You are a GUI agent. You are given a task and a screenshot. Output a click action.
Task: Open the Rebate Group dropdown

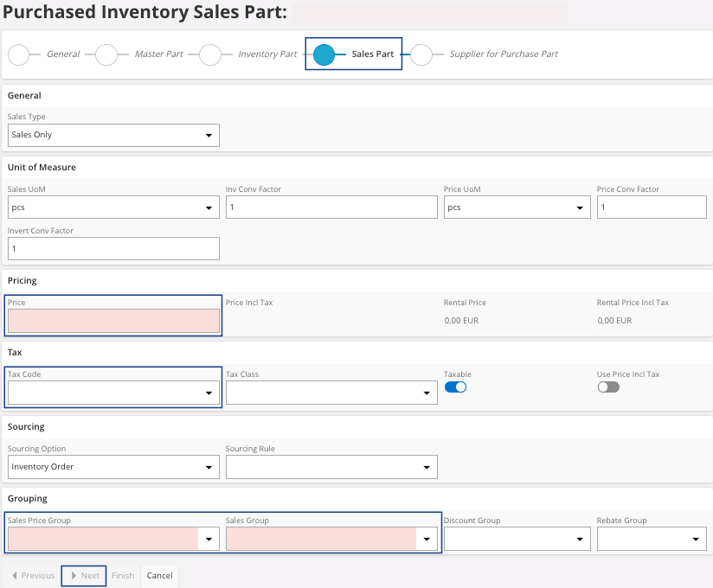pos(652,539)
